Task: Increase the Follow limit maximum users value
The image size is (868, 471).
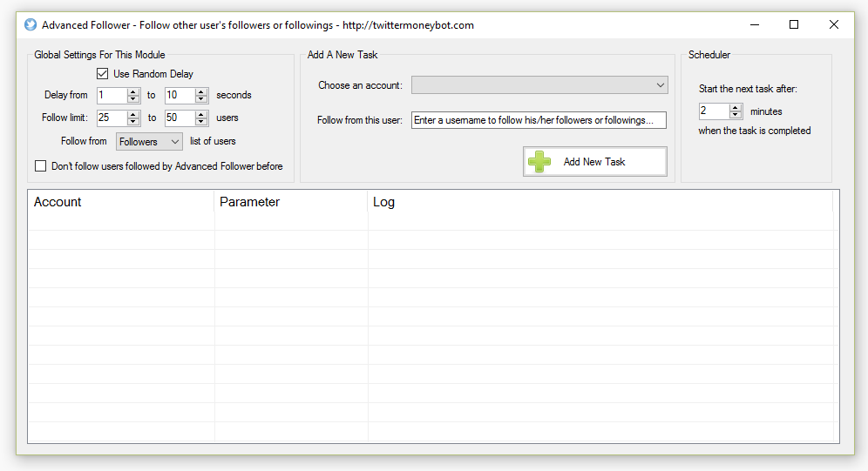Action: [x=201, y=114]
